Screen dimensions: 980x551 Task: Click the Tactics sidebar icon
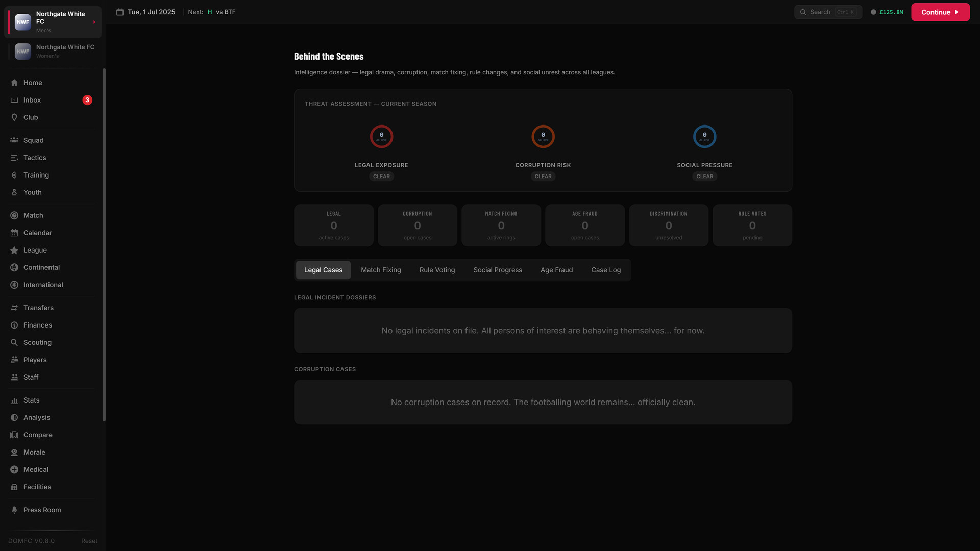click(14, 158)
